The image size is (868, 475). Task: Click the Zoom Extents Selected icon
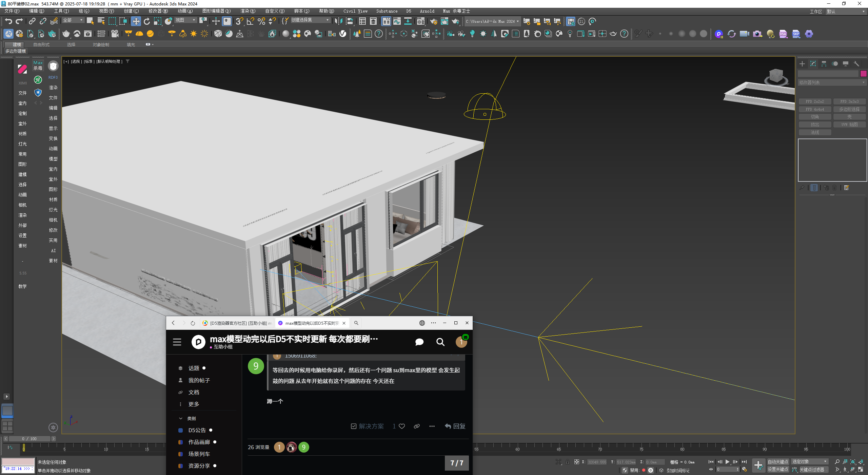(853, 462)
